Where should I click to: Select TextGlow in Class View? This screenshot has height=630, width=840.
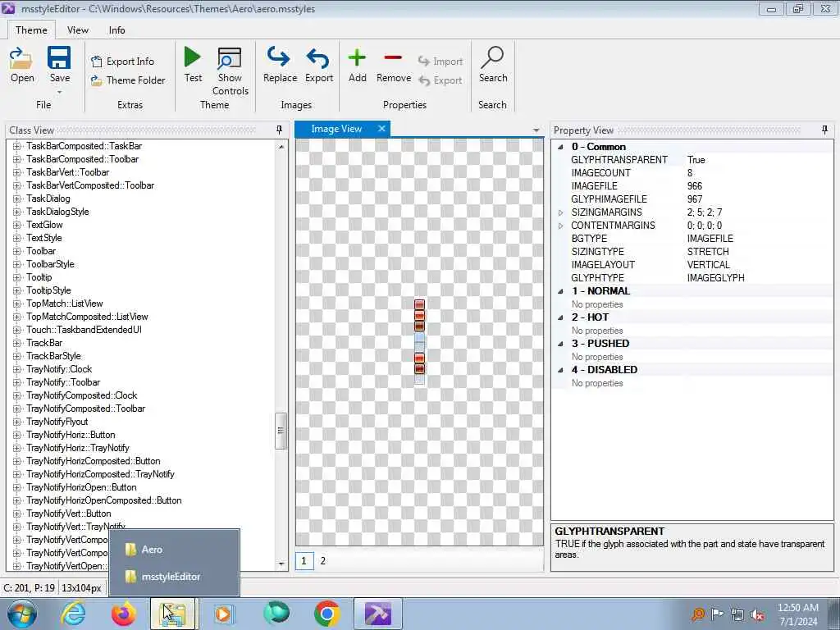click(44, 225)
